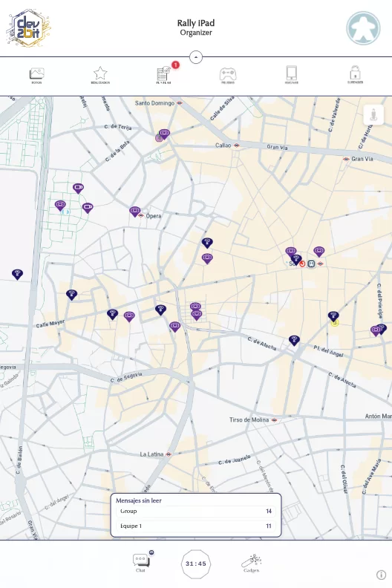Select the question marker over the yellow icon
This screenshot has width=392, height=588.
click(x=333, y=316)
